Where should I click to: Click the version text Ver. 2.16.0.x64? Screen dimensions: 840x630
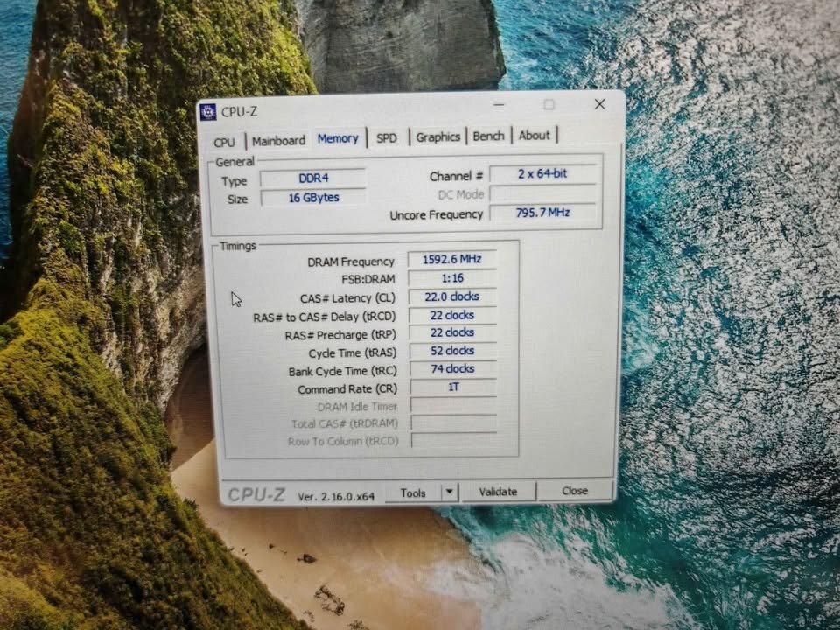pyautogui.click(x=336, y=497)
